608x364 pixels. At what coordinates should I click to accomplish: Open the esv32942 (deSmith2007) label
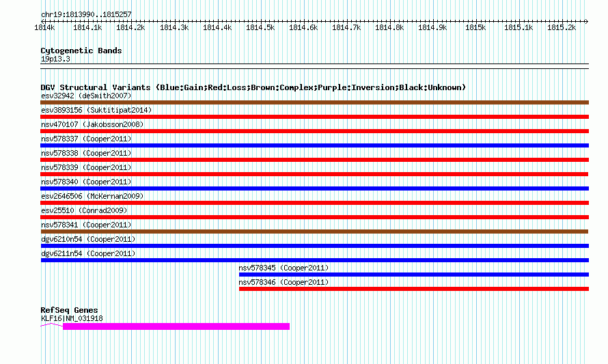pyautogui.click(x=86, y=96)
